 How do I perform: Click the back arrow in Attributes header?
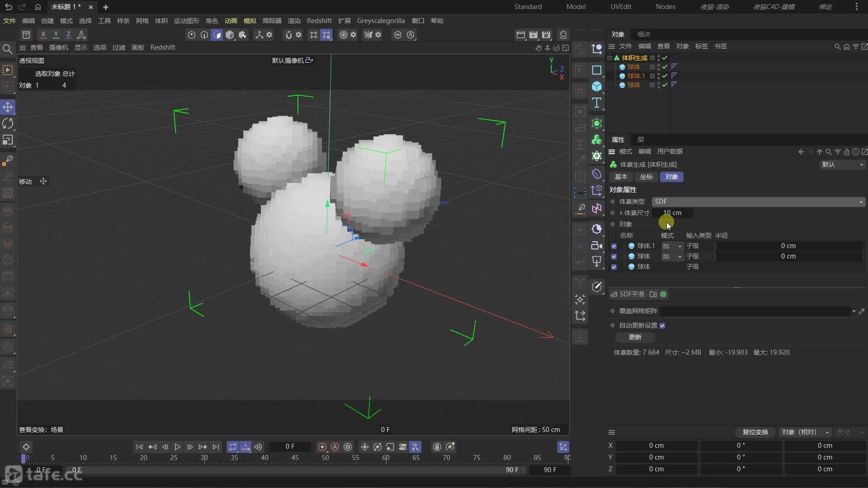[x=801, y=152]
